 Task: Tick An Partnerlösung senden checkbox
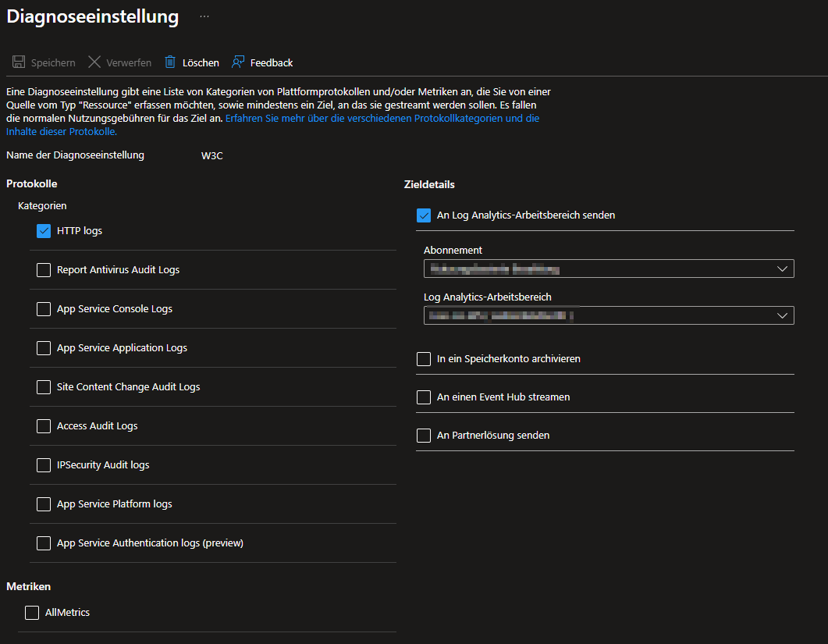[424, 436]
